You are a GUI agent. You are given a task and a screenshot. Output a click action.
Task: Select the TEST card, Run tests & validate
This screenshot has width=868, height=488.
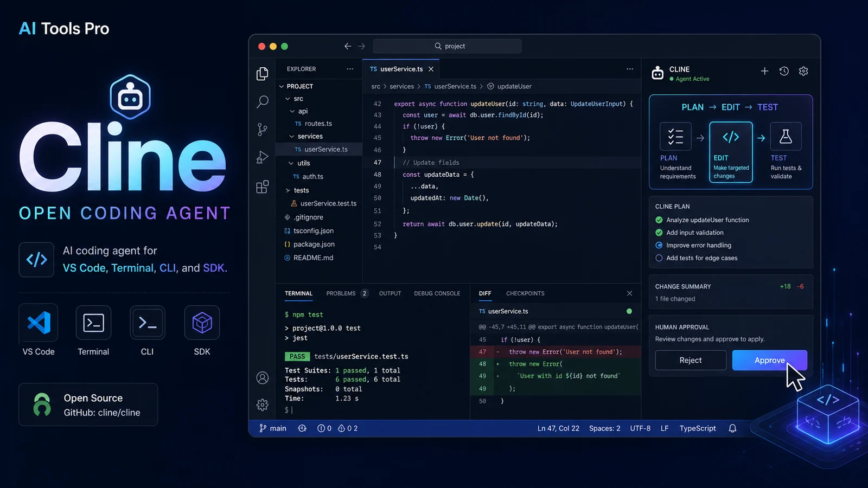786,152
